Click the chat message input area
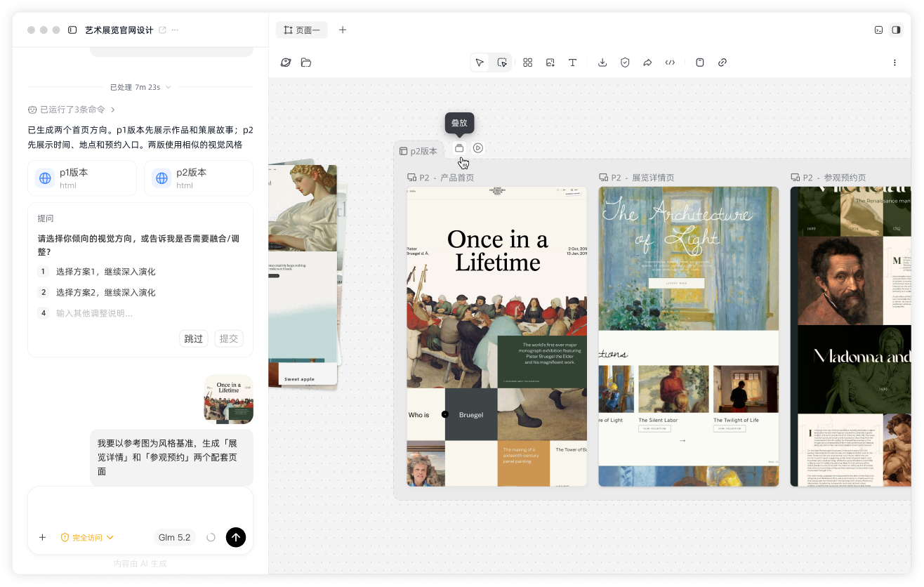The width and height of the screenshot is (924, 587). [x=140, y=507]
